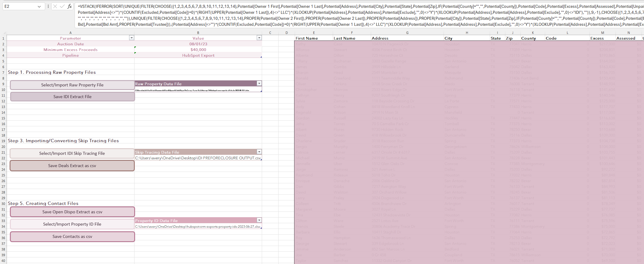Click the Insert Function fx icon

click(x=69, y=6)
